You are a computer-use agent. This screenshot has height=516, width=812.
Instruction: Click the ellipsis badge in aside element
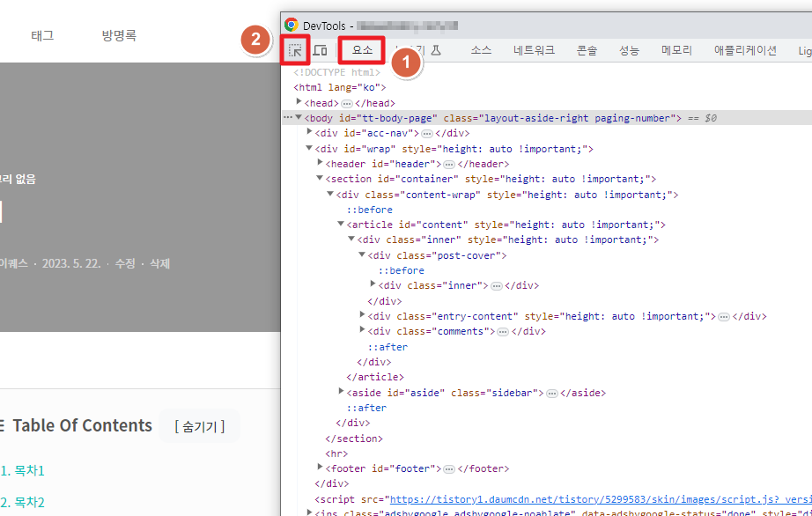pos(552,394)
